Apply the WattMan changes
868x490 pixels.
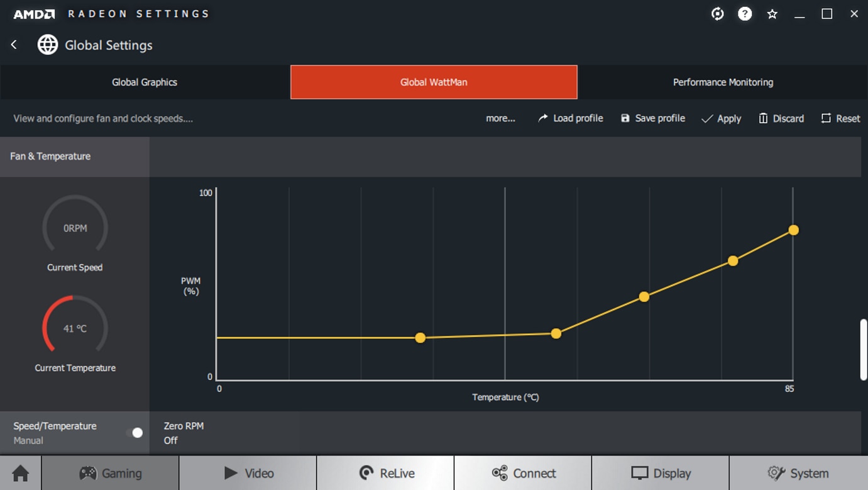pyautogui.click(x=721, y=118)
